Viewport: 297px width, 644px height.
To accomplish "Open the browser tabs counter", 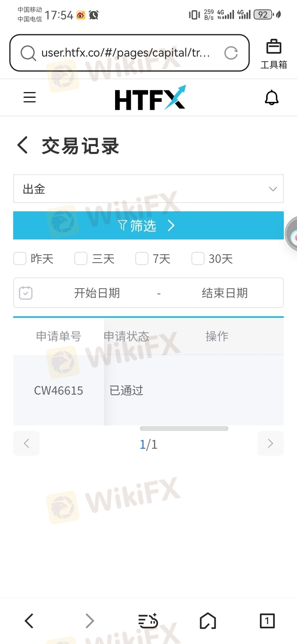I will tap(267, 621).
